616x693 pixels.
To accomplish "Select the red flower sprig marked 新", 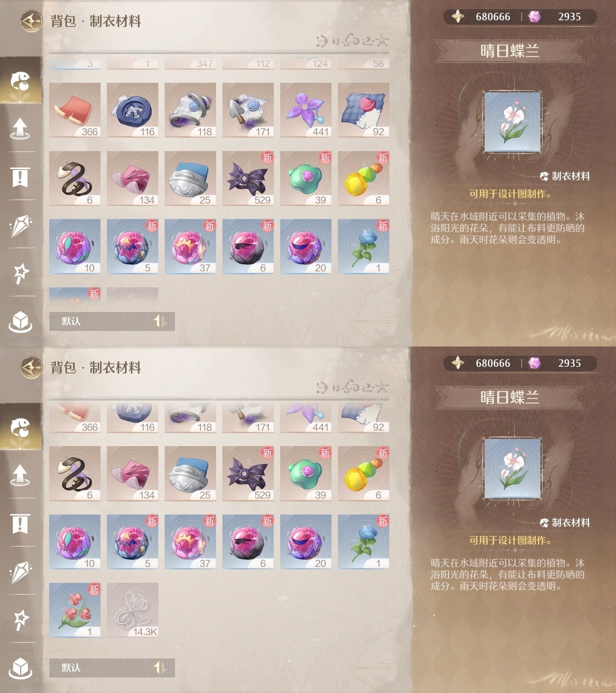I will (x=75, y=610).
